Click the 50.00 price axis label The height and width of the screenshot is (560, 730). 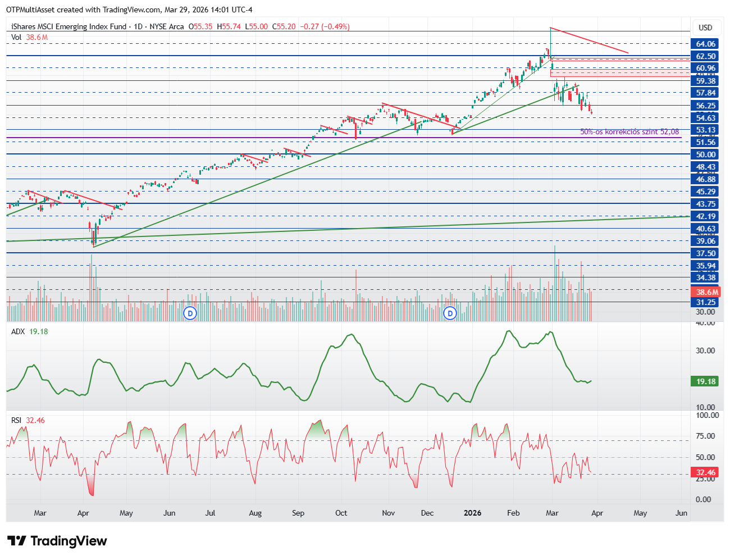(x=706, y=154)
